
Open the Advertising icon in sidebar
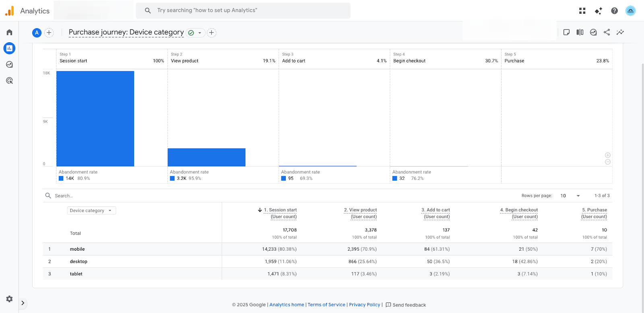9,80
